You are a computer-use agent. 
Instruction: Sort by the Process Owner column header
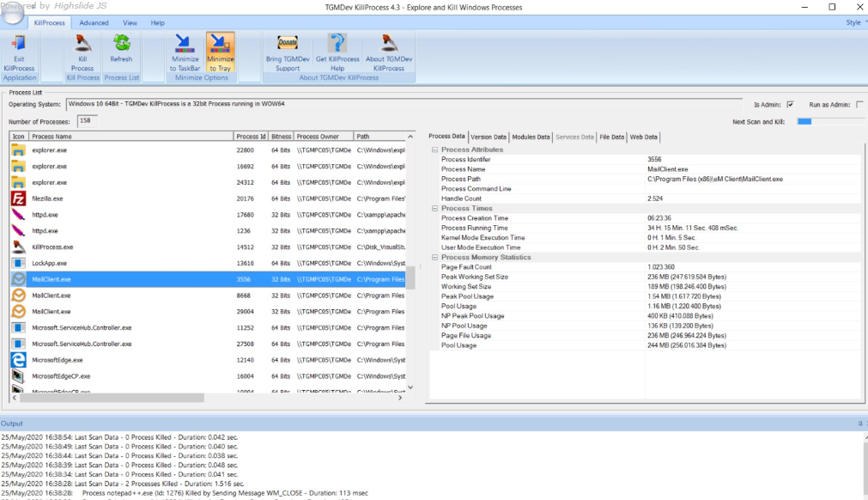click(x=324, y=137)
